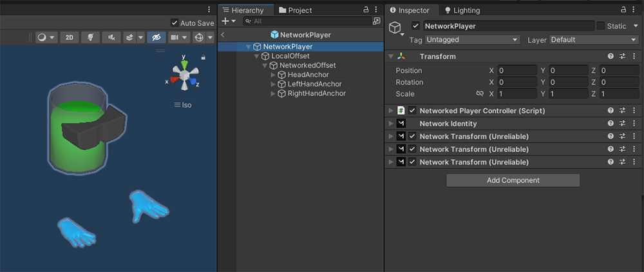Image resolution: width=644 pixels, height=272 pixels.
Task: Switch to the Lighting tab
Action: 462,10
